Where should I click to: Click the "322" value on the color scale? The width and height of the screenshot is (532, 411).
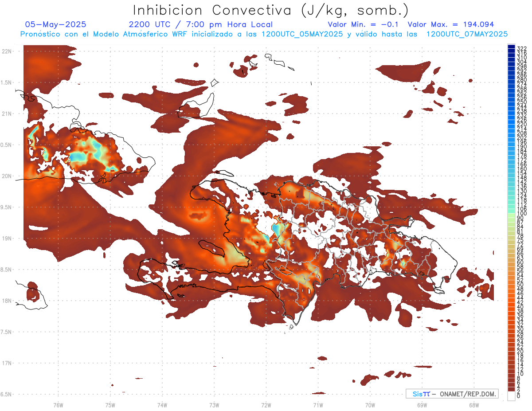coord(521,48)
